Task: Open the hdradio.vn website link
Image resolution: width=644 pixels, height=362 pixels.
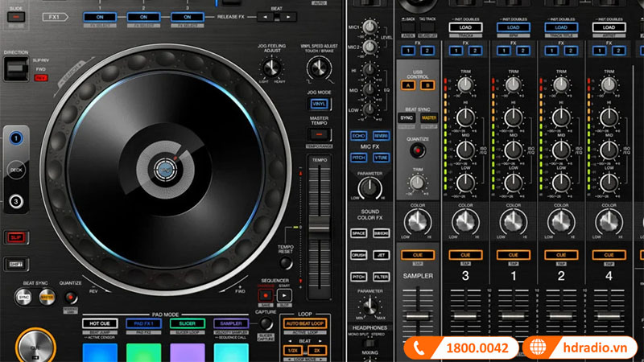Action: click(593, 348)
